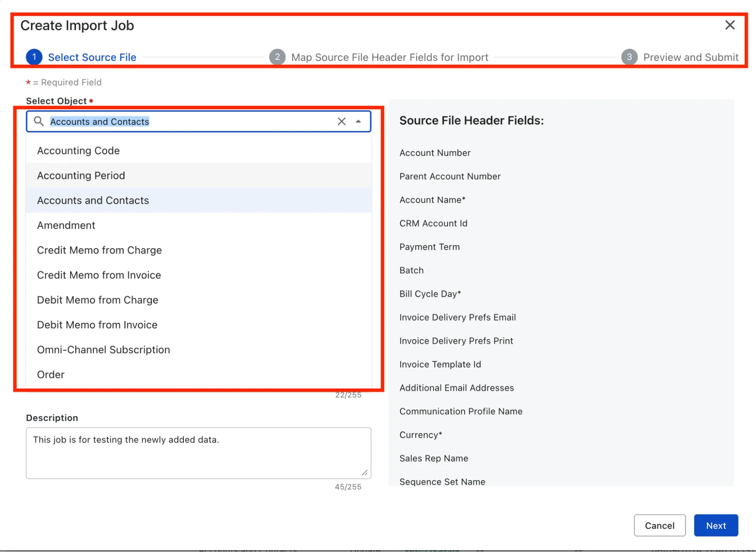Click the Sales Rep Name field

point(434,458)
